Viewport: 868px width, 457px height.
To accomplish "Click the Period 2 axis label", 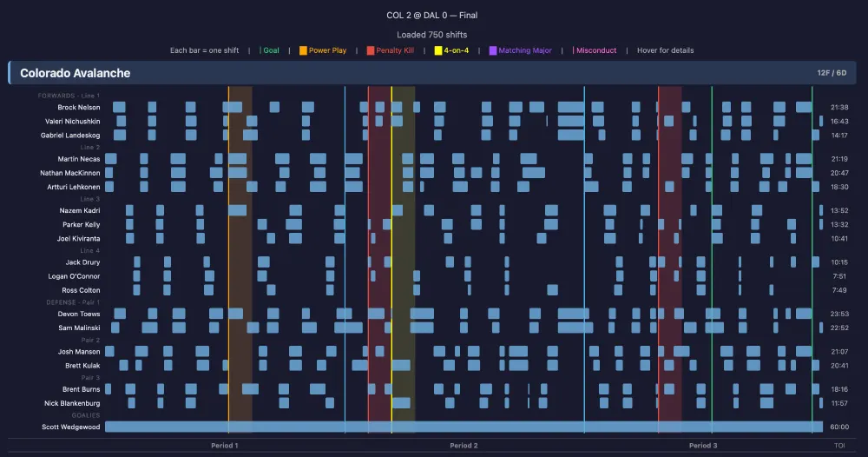I will (464, 446).
